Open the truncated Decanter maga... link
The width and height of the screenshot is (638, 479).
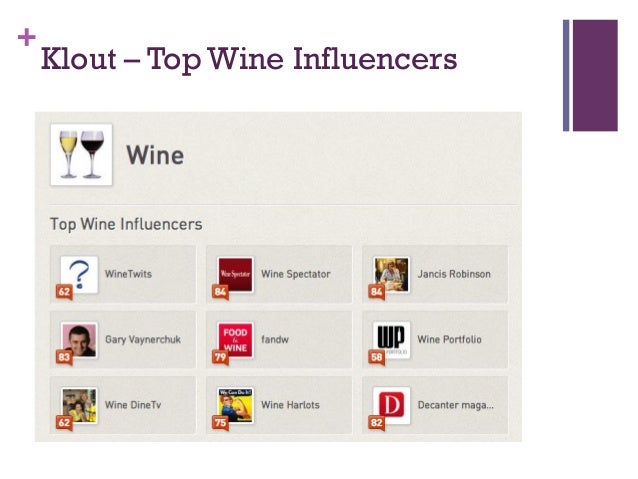455,405
